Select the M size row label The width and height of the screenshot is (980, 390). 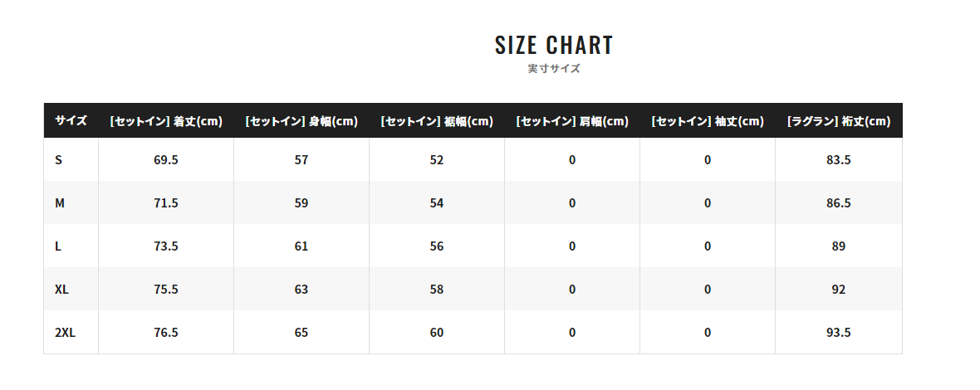(60, 203)
